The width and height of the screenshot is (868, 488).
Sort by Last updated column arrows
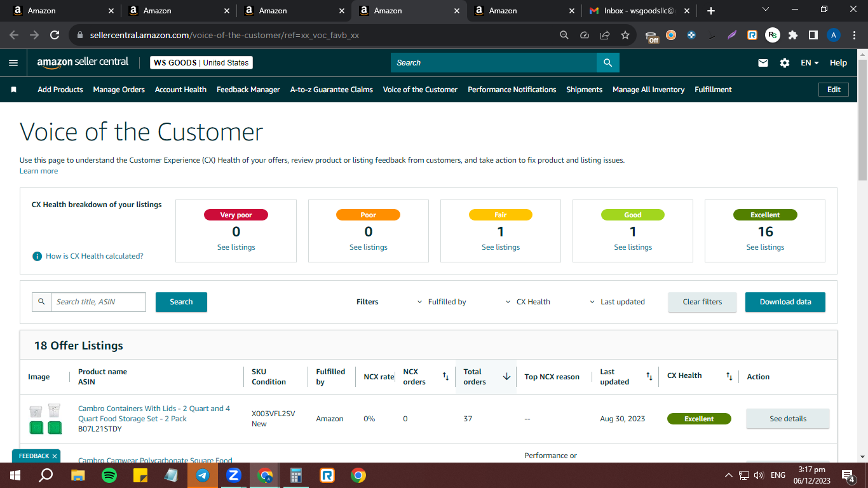click(x=649, y=377)
